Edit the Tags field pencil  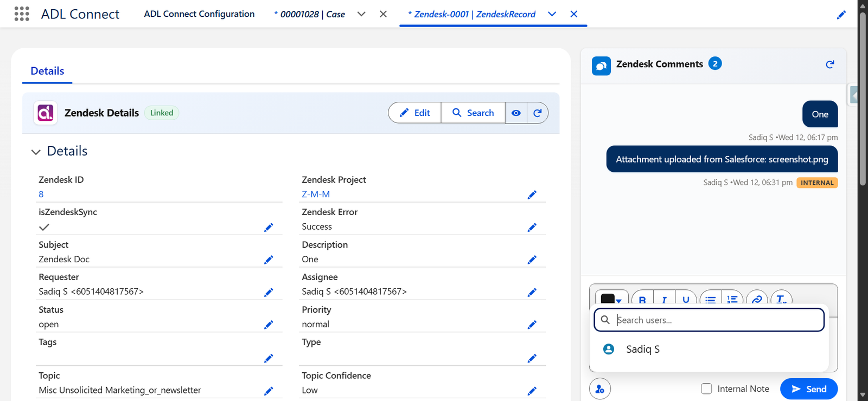click(x=268, y=358)
